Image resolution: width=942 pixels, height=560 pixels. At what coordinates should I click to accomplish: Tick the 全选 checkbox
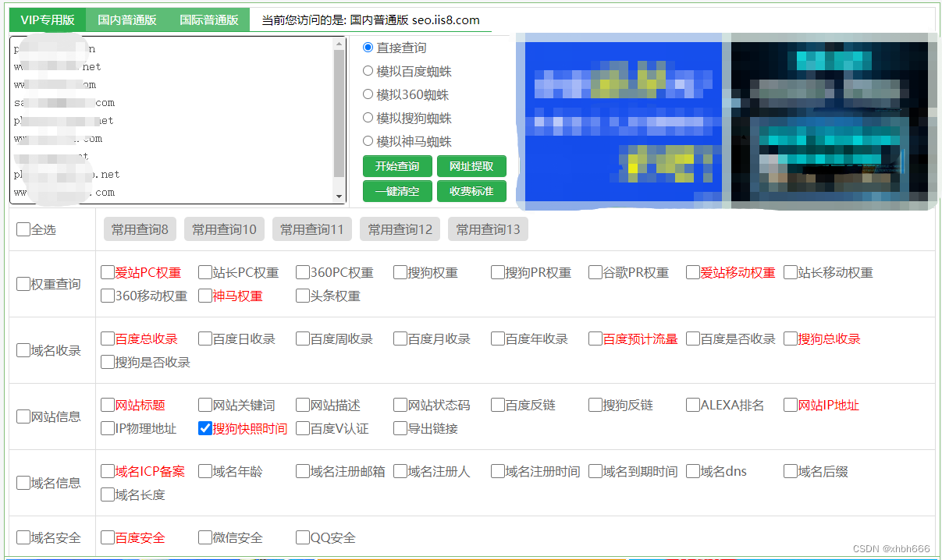pos(23,229)
